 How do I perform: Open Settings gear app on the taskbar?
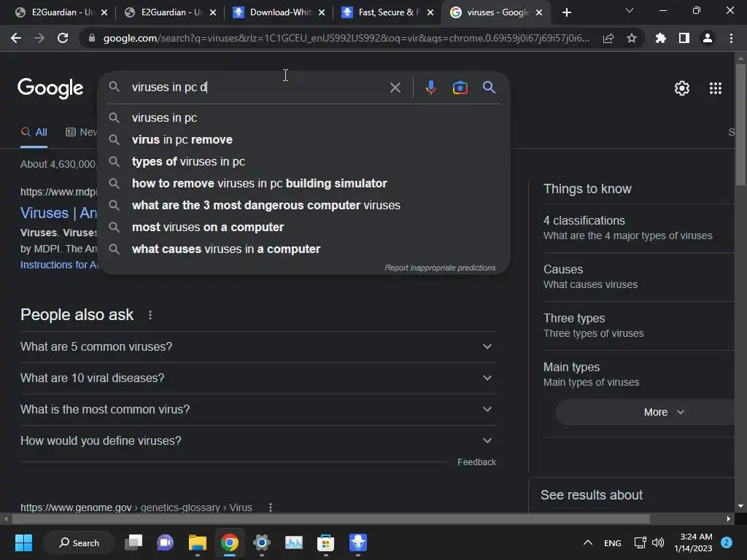[262, 542]
